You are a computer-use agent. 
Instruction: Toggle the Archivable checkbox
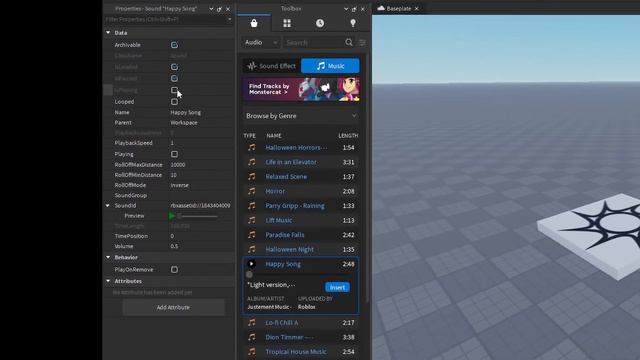pyautogui.click(x=174, y=45)
